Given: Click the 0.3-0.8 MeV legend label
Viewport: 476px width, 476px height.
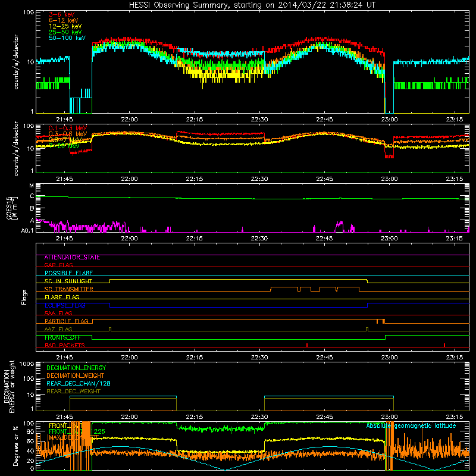Looking at the screenshot, I should tap(68, 134).
